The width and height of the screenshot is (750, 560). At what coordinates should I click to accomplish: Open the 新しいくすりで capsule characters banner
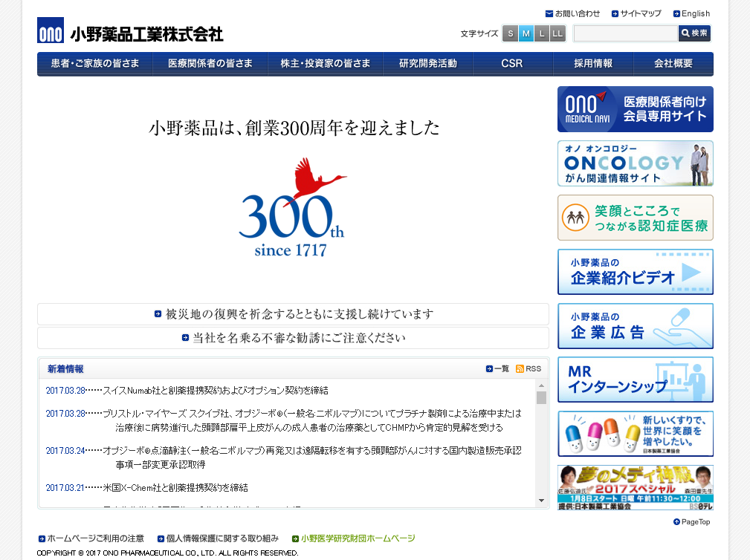point(636,434)
